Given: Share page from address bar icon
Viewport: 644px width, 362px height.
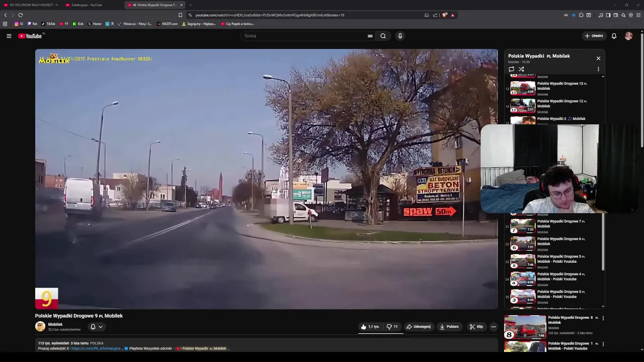Looking at the screenshot, I should click(x=435, y=15).
